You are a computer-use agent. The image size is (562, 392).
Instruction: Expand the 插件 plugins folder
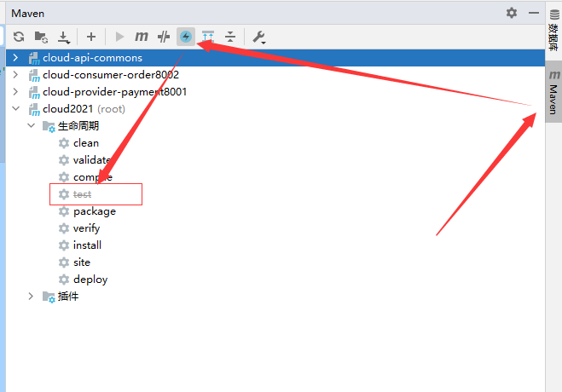click(x=31, y=297)
